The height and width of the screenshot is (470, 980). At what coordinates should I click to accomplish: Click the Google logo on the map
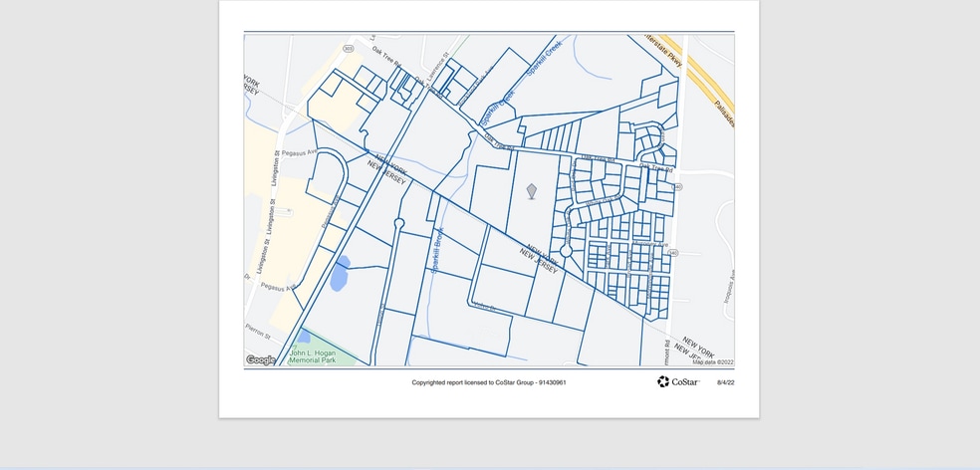[261, 359]
